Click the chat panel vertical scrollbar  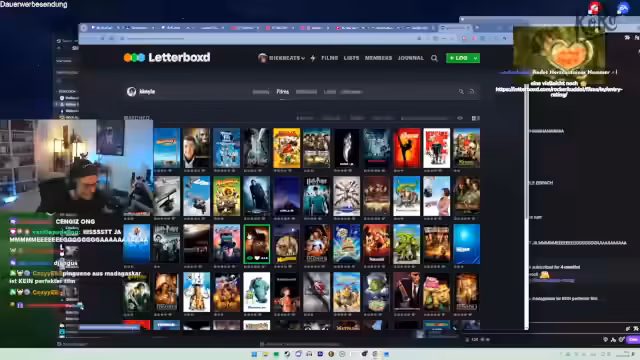click(x=527, y=204)
